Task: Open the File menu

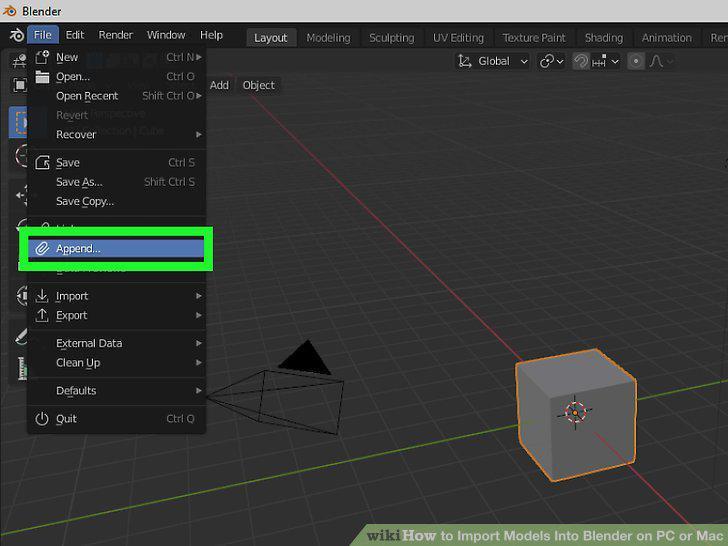Action: point(43,35)
